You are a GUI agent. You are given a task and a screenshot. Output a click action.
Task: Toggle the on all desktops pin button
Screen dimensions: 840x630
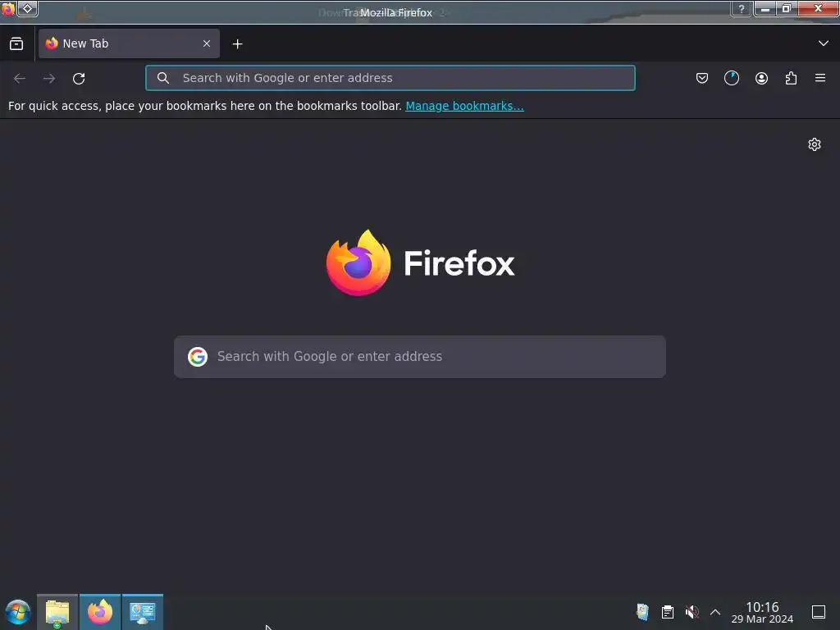tap(27, 9)
